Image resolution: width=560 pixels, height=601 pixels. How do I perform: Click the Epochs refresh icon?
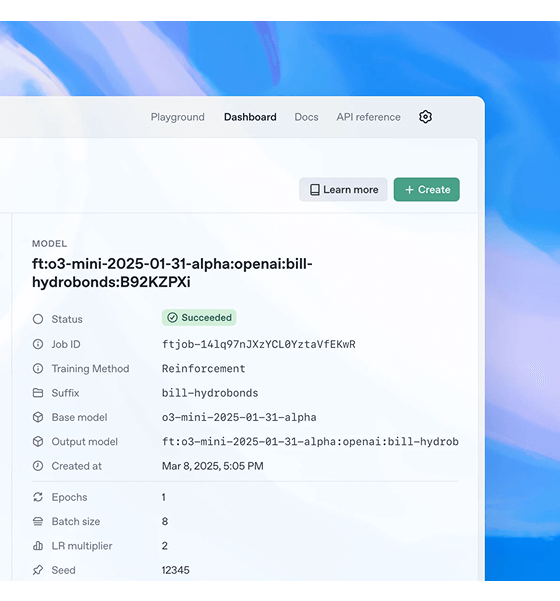click(38, 497)
